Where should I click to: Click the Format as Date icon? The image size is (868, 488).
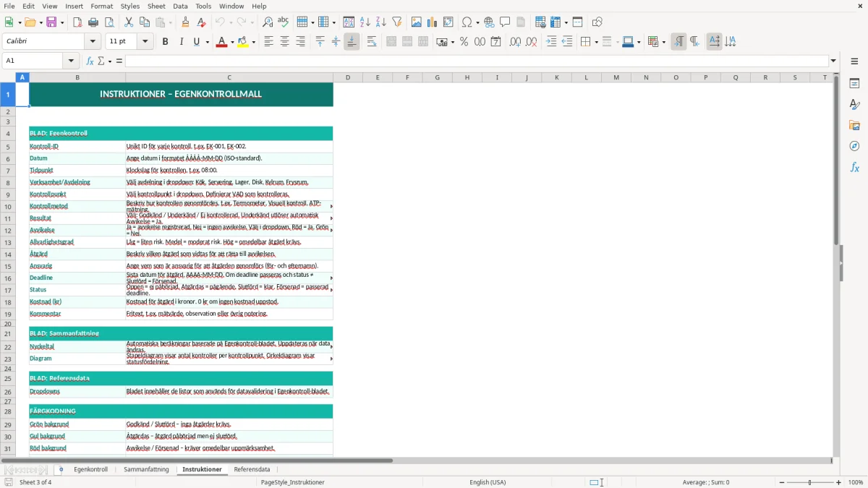pos(496,42)
